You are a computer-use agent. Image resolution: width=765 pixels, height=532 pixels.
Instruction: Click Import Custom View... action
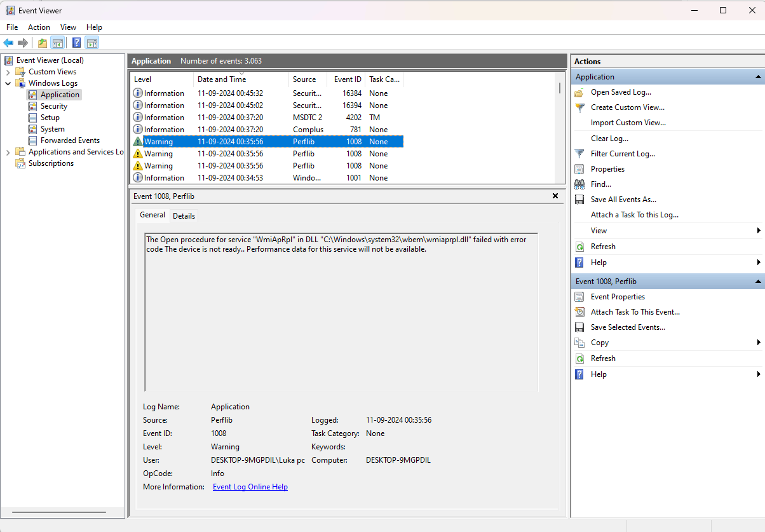coord(628,123)
